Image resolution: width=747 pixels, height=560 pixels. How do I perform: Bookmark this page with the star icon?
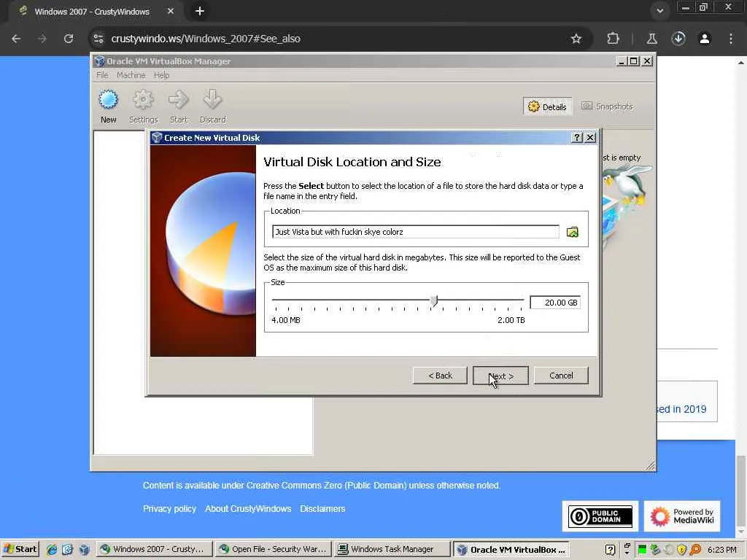pyautogui.click(x=576, y=39)
